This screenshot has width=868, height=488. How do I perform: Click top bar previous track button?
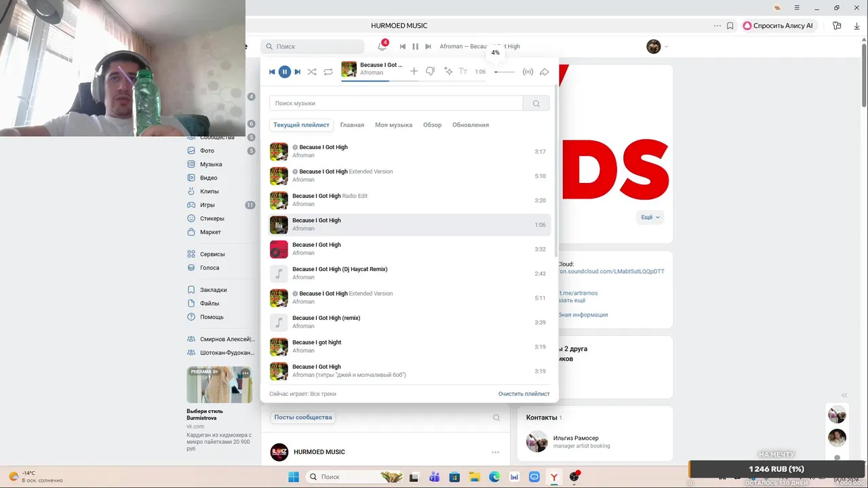(x=403, y=46)
